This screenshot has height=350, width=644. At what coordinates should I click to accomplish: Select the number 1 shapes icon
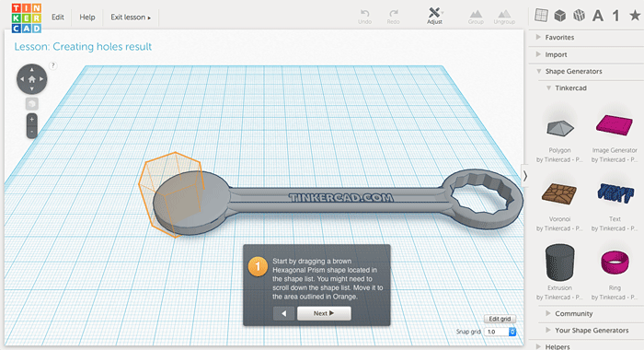coord(615,16)
